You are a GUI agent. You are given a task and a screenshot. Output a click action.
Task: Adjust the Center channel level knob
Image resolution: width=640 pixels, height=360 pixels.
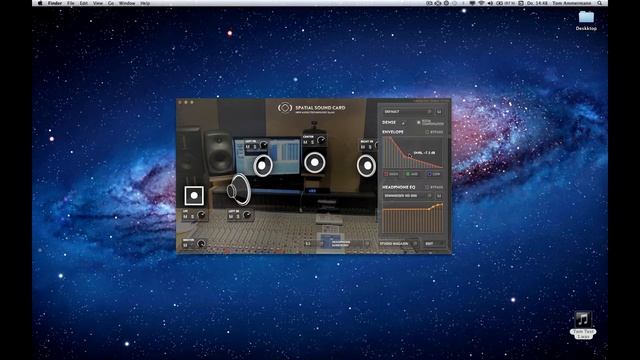(x=321, y=141)
